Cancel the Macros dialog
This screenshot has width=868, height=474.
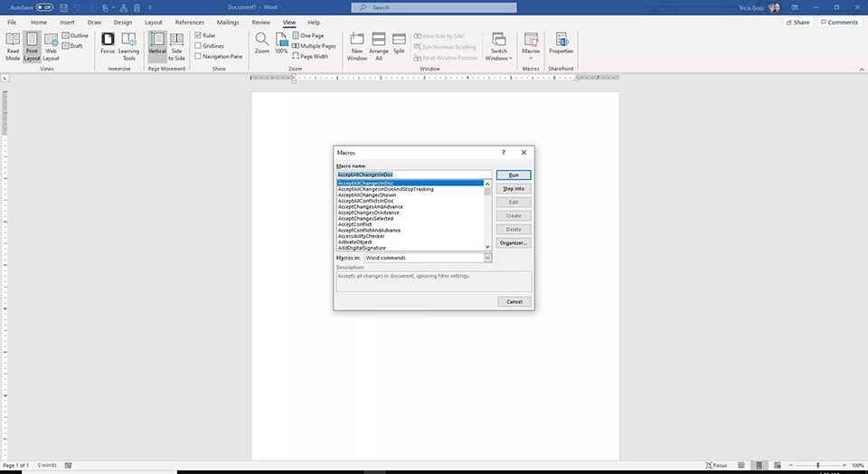coord(514,302)
